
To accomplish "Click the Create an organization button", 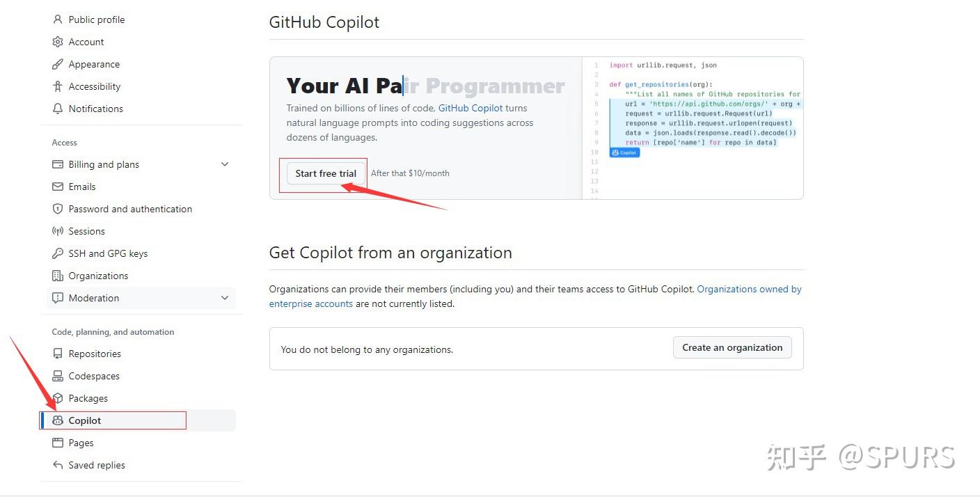I will coord(732,347).
